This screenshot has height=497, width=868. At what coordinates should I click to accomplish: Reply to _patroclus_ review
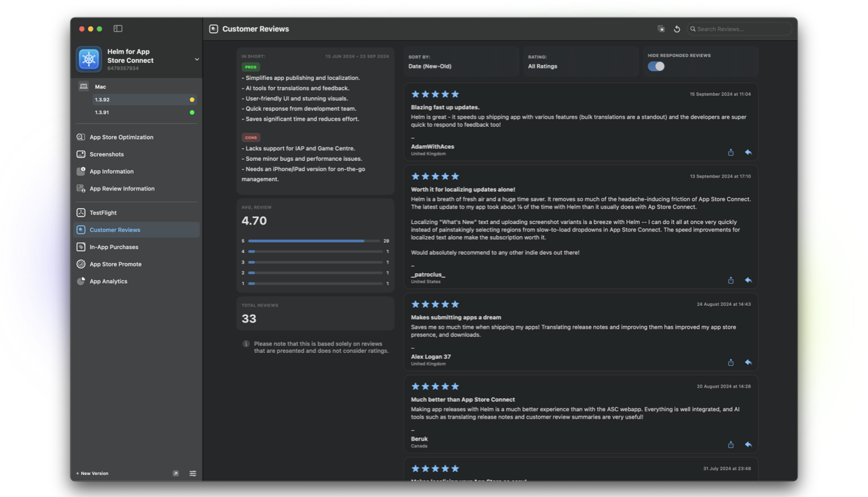tap(748, 280)
